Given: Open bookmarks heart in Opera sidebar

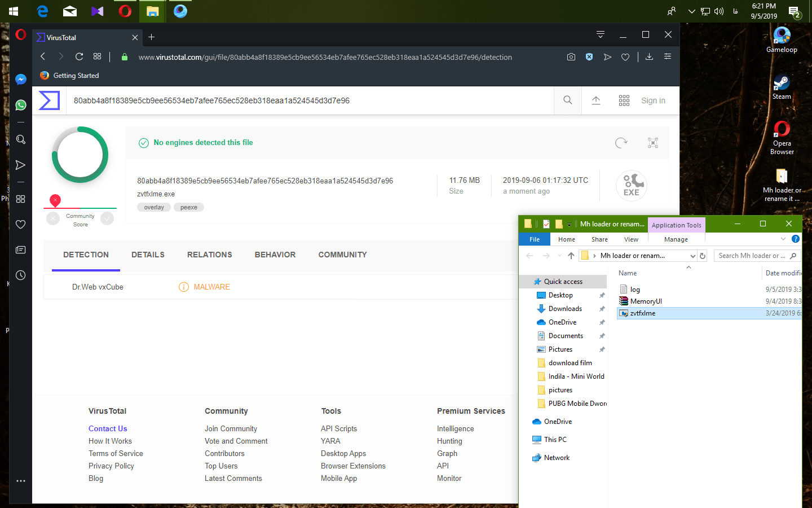Looking at the screenshot, I should click(21, 224).
